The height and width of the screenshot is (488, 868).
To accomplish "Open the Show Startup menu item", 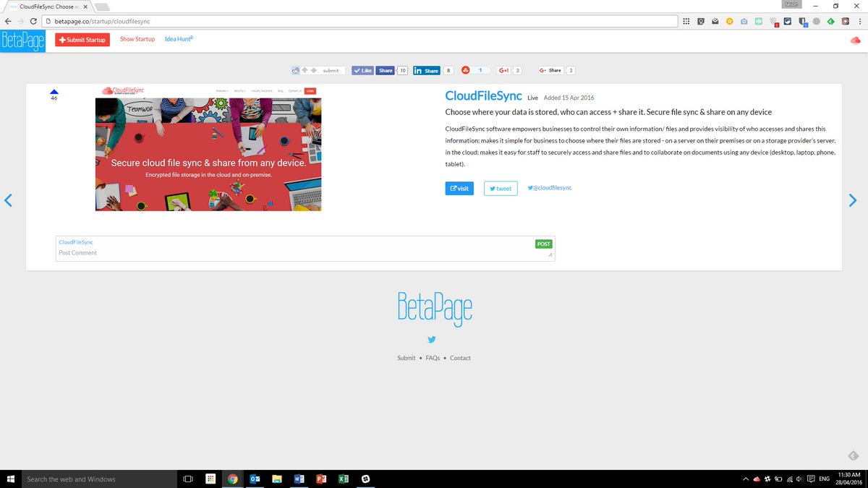I will pos(137,39).
